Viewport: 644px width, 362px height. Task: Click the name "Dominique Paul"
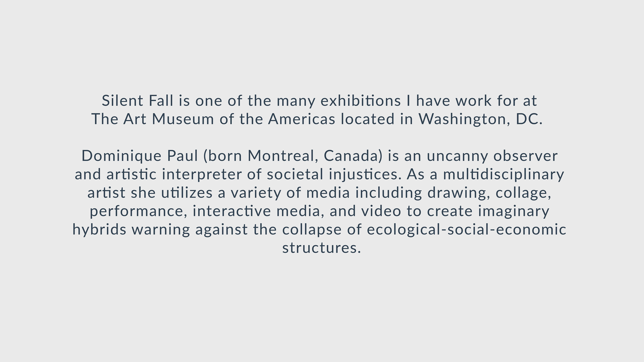(140, 156)
